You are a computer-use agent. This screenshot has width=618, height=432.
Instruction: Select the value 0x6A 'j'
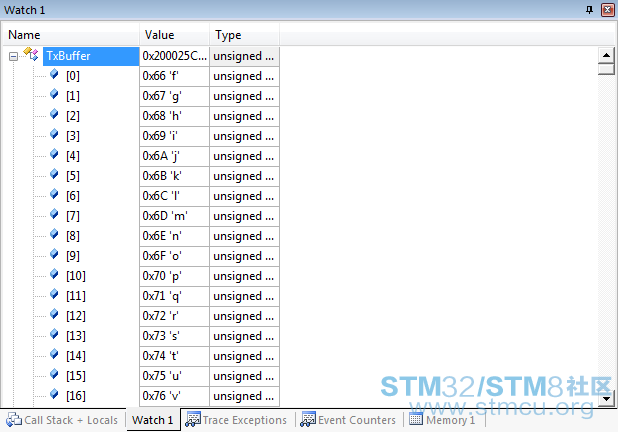point(174,156)
